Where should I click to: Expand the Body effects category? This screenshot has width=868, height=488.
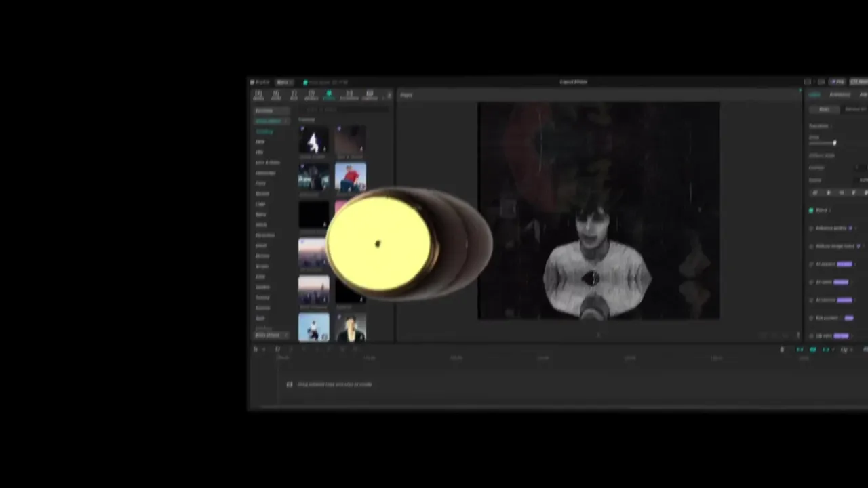tap(271, 335)
